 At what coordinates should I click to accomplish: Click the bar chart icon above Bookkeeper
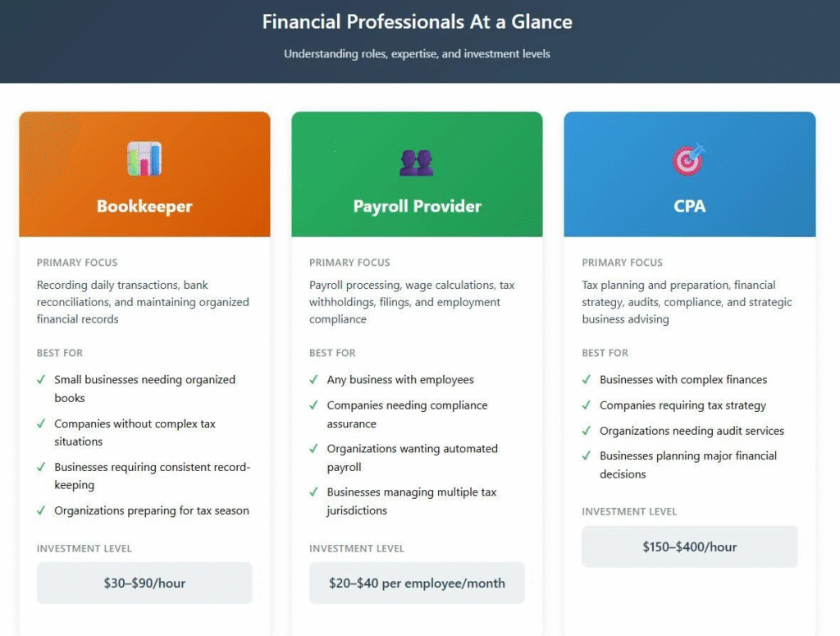tap(144, 159)
